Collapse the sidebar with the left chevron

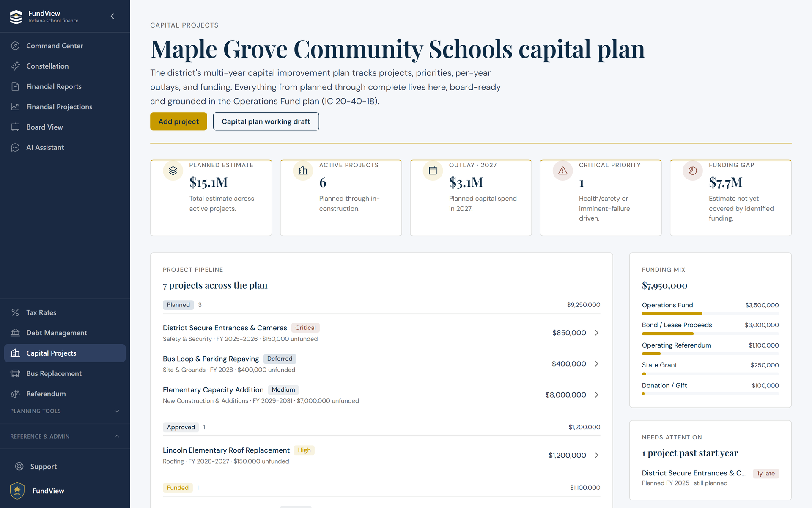pyautogui.click(x=112, y=17)
